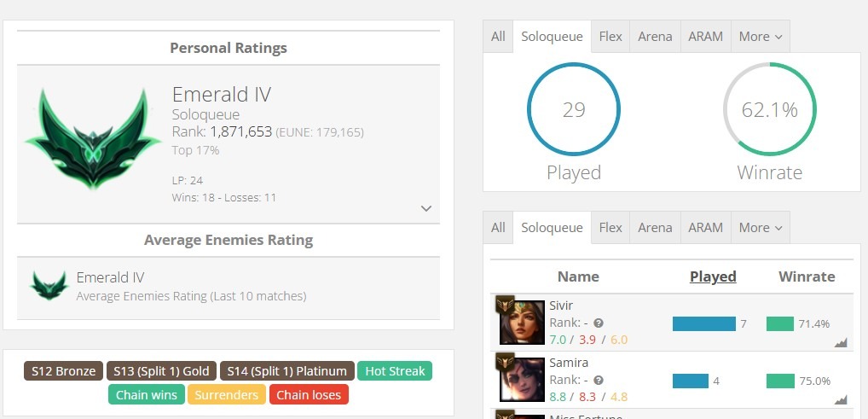Viewport: 868px width, 419px height.
Task: Select the Soloqueue tab in the played/winrate panel
Action: [552, 37]
